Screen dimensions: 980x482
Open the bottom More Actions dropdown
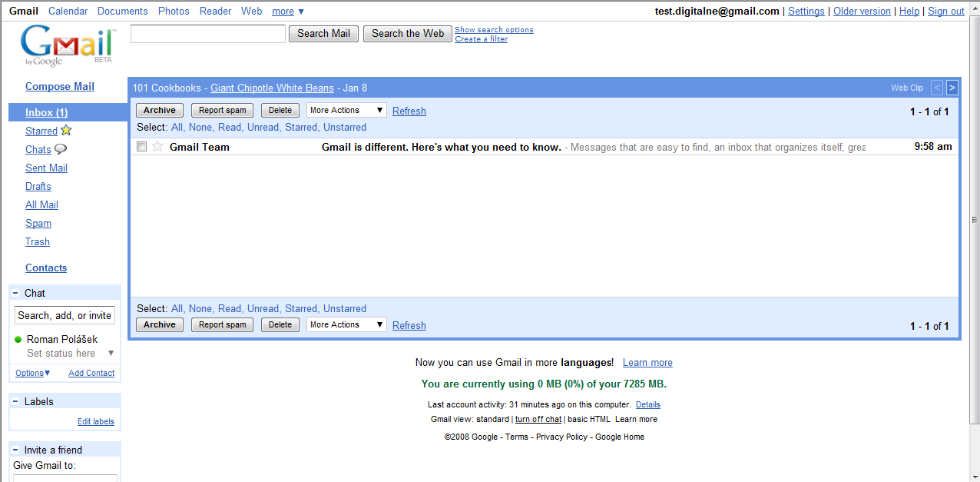[x=346, y=324]
